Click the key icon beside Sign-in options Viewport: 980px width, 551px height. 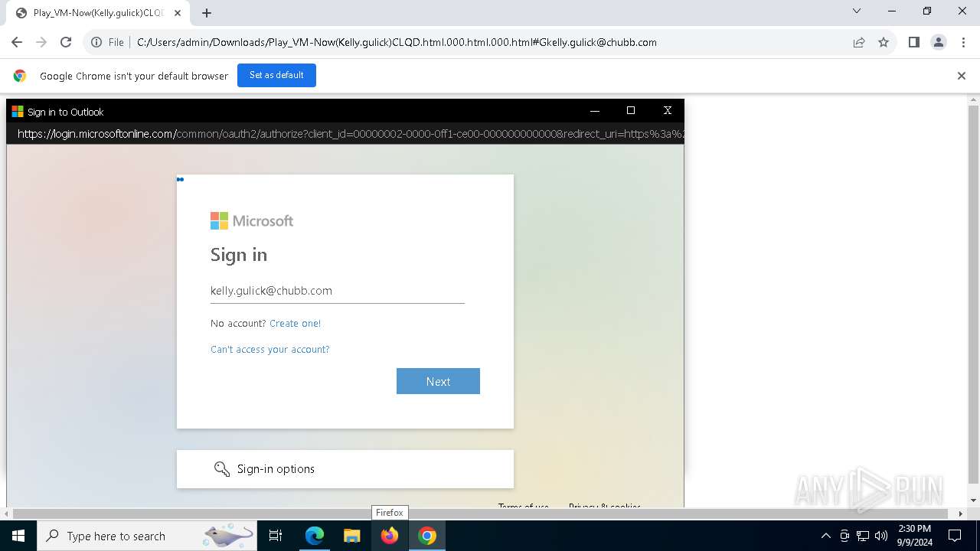point(222,469)
